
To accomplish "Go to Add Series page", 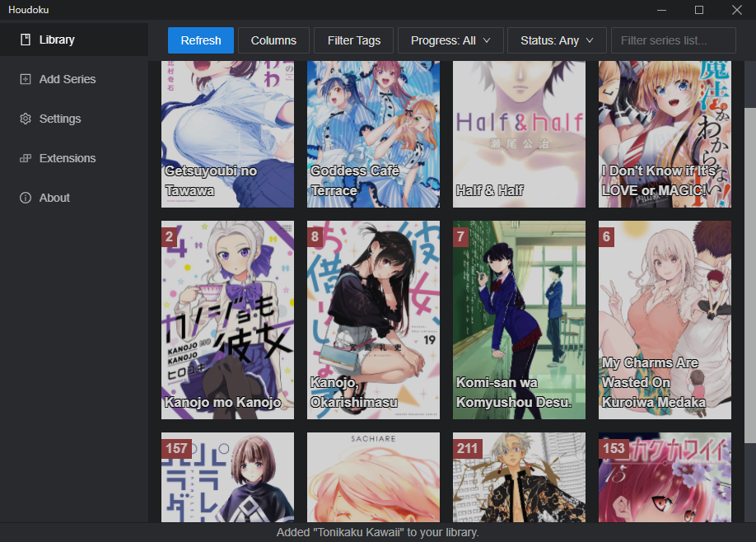I will (x=68, y=79).
